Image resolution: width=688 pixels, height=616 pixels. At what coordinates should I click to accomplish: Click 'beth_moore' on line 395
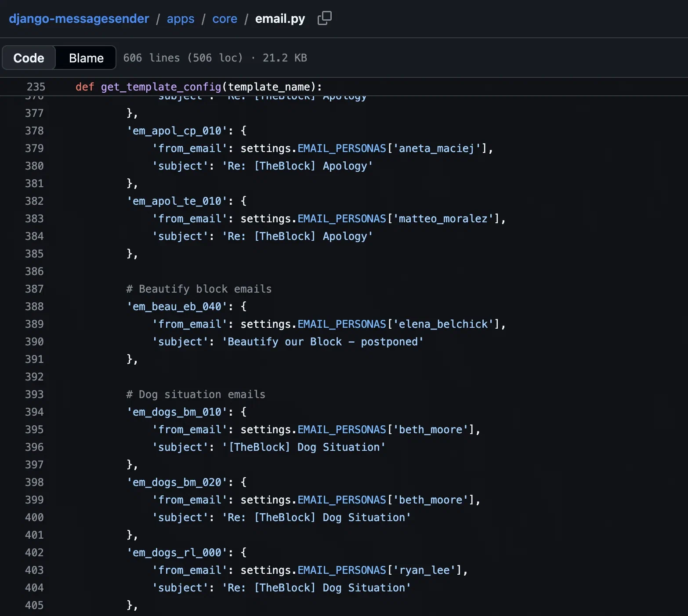pyautogui.click(x=431, y=430)
